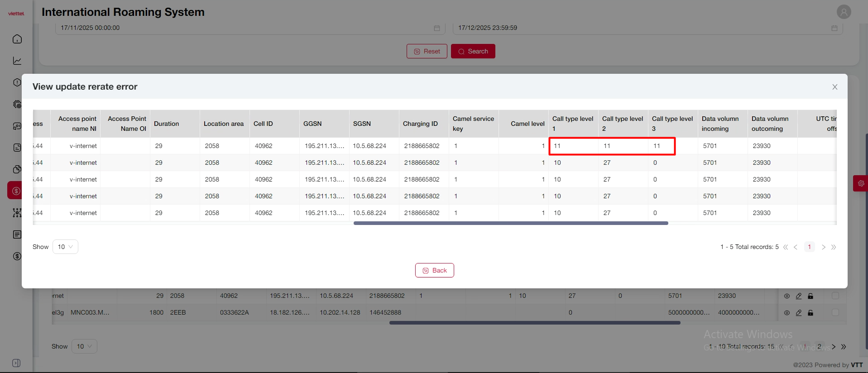Click the dialog's horizontal scrollbar thumb

[511, 223]
